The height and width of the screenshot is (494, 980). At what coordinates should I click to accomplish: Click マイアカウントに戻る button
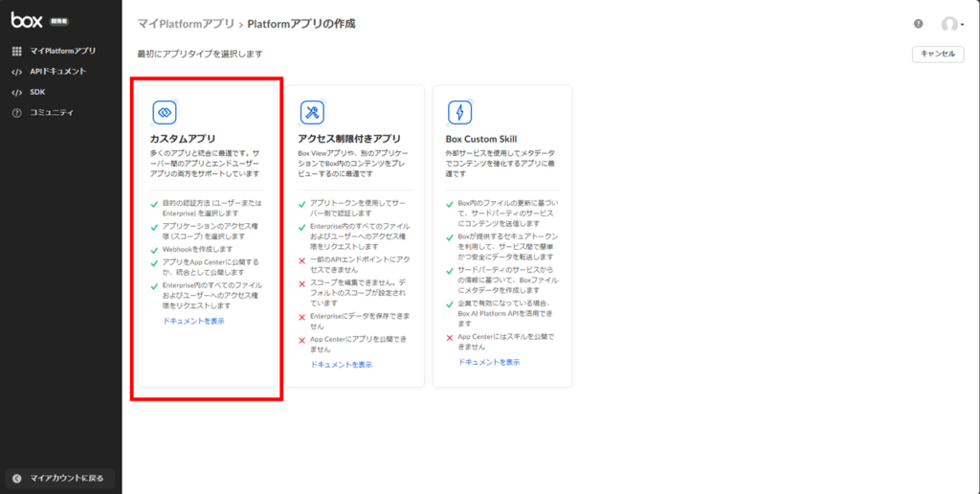coord(60,479)
